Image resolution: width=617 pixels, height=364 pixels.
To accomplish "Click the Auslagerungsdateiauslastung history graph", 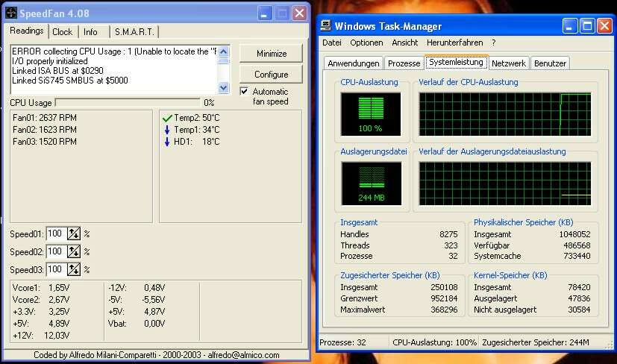I will (505, 183).
